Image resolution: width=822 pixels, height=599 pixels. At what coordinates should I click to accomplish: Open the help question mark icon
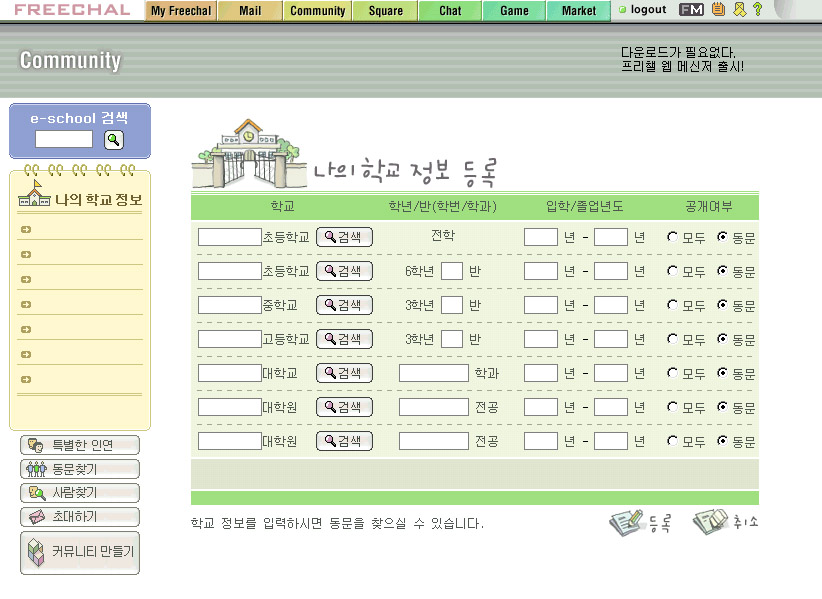(758, 9)
